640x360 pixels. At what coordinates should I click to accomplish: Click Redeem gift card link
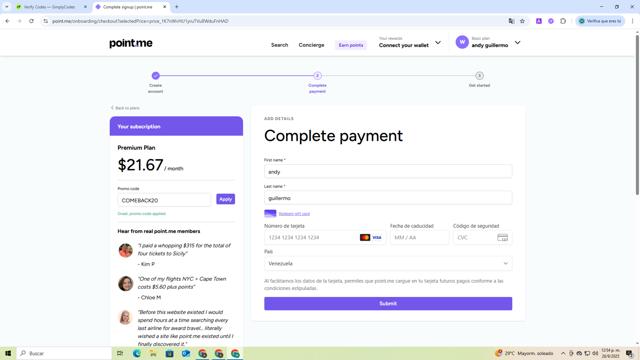294,214
